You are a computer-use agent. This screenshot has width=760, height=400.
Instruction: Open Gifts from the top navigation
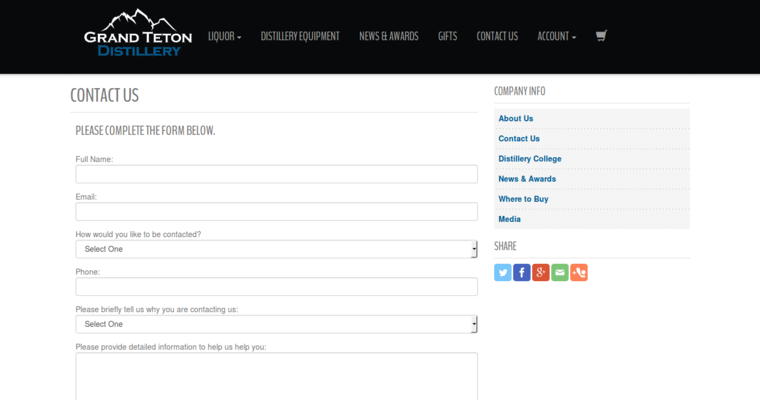pyautogui.click(x=447, y=36)
